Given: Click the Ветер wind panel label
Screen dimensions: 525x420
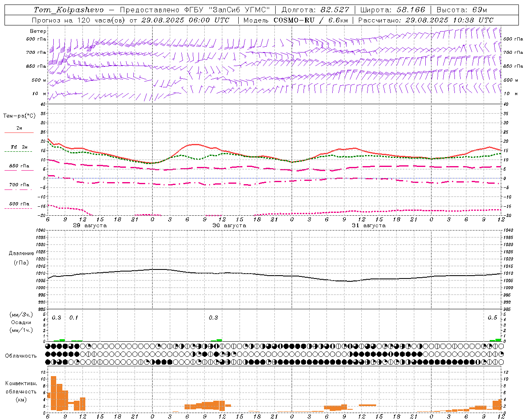Looking at the screenshot, I should 38,31.
